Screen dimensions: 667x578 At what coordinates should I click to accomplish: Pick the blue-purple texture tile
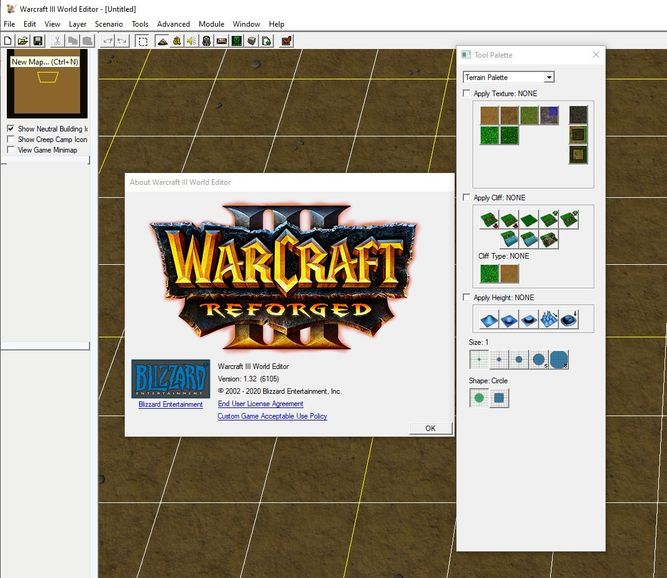[x=549, y=115]
